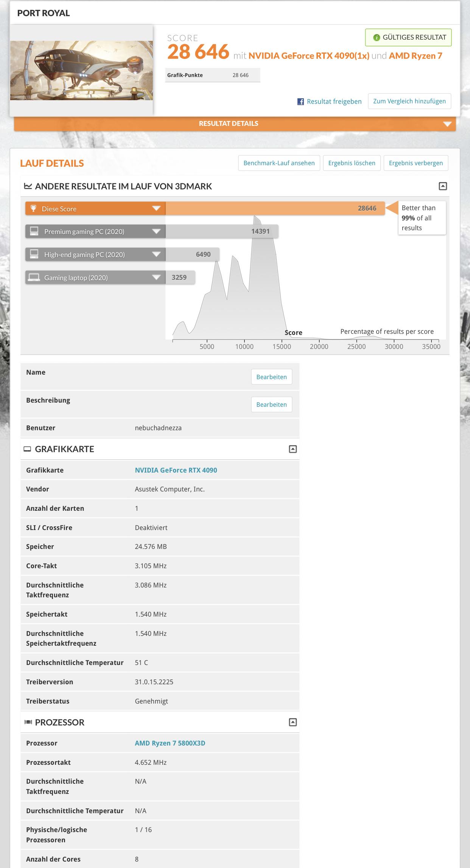470x868 pixels.
Task: Click the chip icon beside Prozessor heading
Action: (x=28, y=722)
